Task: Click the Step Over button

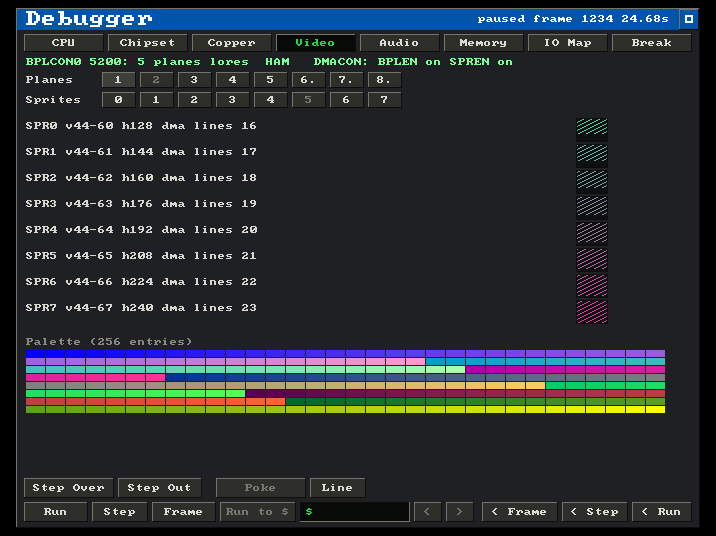Action: pos(68,488)
